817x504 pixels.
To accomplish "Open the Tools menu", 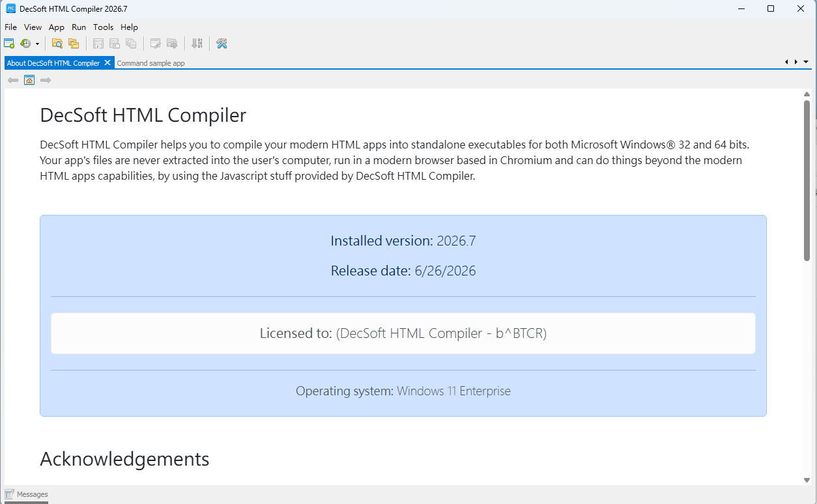I will 103,27.
